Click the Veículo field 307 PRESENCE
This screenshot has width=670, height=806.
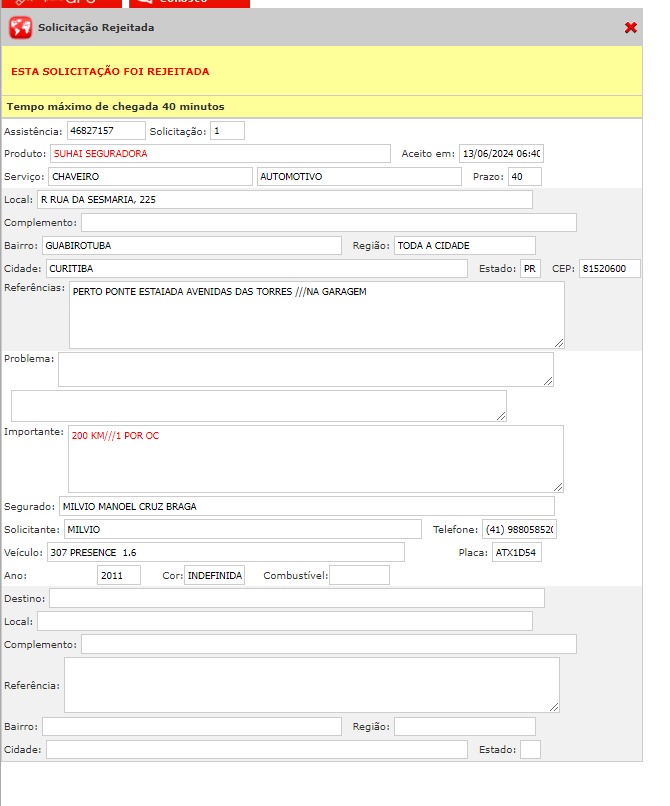226,553
